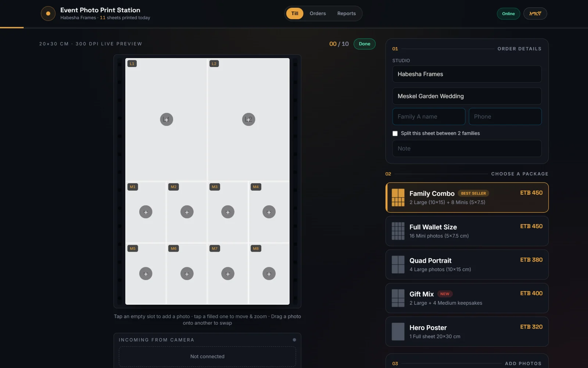Click the Family Combo layout grid icon
The width and height of the screenshot is (588, 368).
[398, 198]
